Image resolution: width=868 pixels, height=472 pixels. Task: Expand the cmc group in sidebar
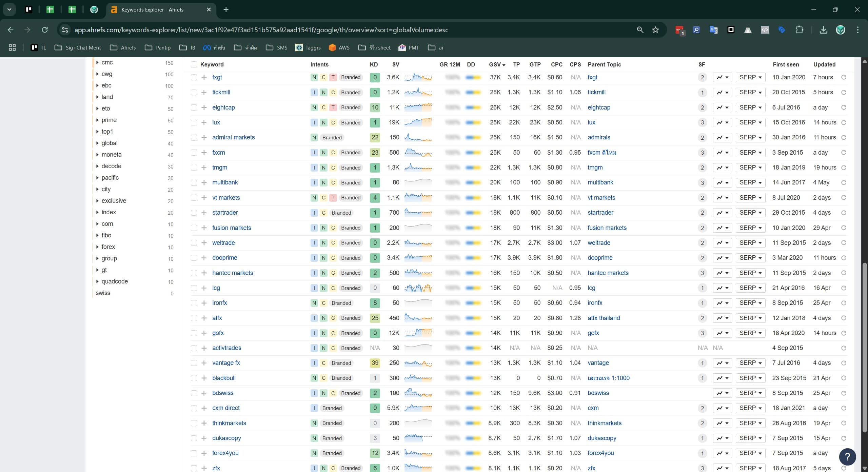click(x=97, y=62)
